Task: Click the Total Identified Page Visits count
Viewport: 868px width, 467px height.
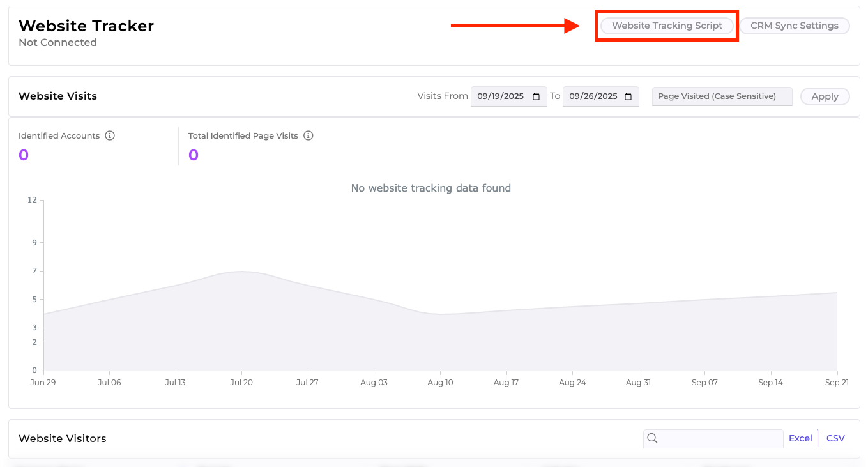Action: 194,155
